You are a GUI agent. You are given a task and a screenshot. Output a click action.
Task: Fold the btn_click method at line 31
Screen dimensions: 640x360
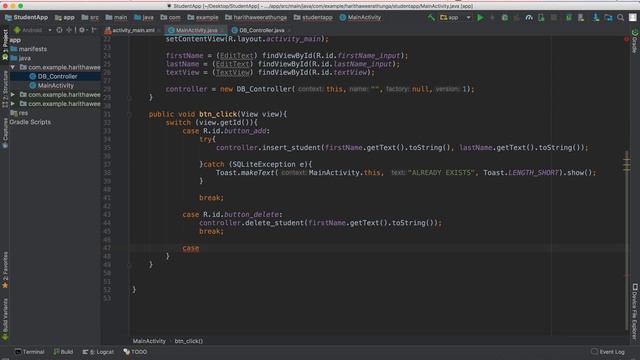[x=129, y=114]
